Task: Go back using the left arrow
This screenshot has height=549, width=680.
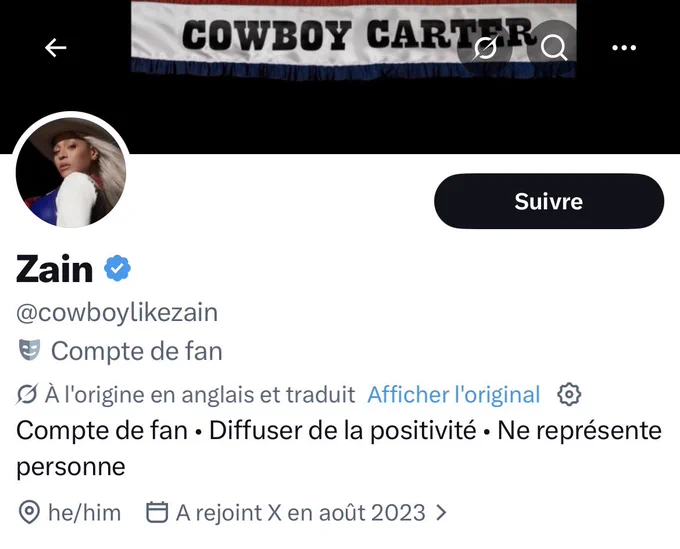Action: tap(56, 48)
